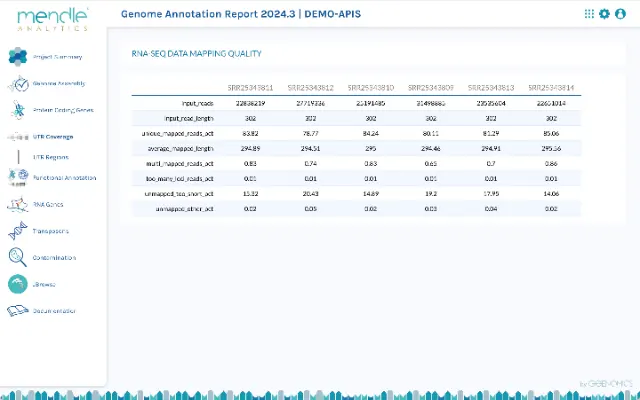Click the user profile icon
The width and height of the screenshot is (640, 400).
pyautogui.click(x=620, y=14)
